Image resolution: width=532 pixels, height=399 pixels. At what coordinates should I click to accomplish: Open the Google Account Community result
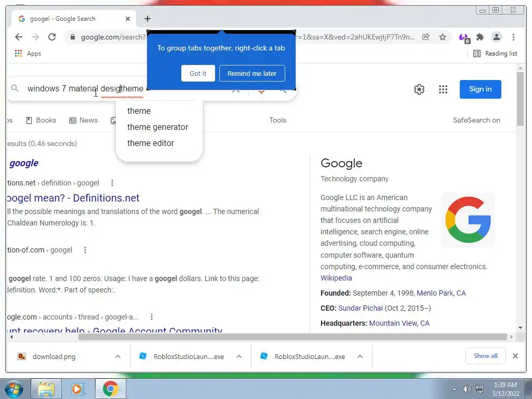pyautogui.click(x=114, y=330)
